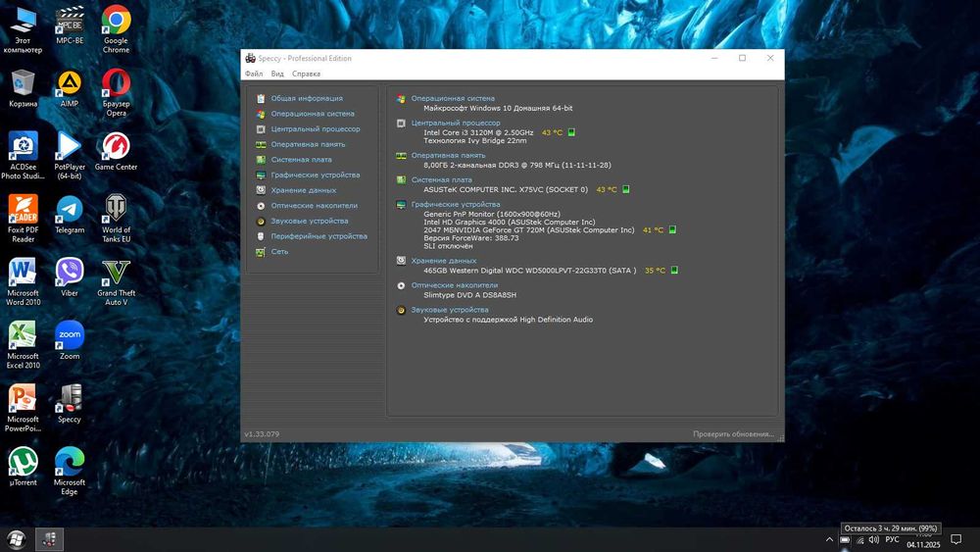Click Windows flag icon in sidebar
This screenshot has height=552, width=980.
point(261,114)
